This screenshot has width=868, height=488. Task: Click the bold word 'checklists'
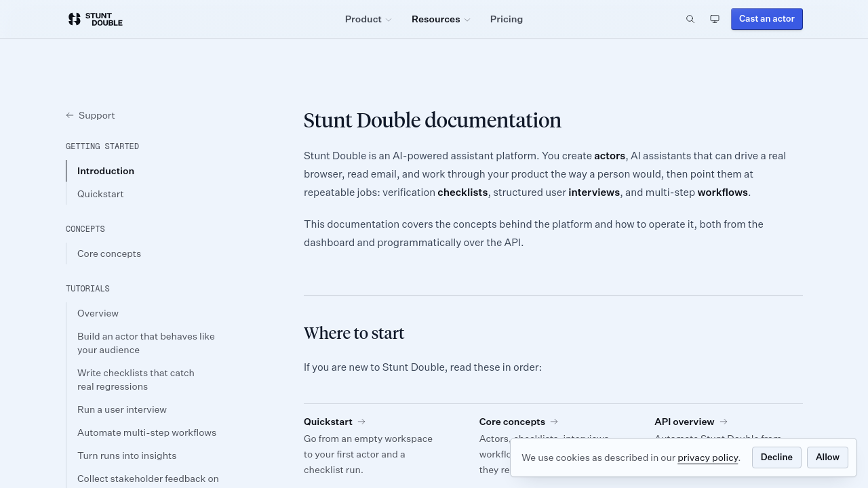click(x=462, y=192)
